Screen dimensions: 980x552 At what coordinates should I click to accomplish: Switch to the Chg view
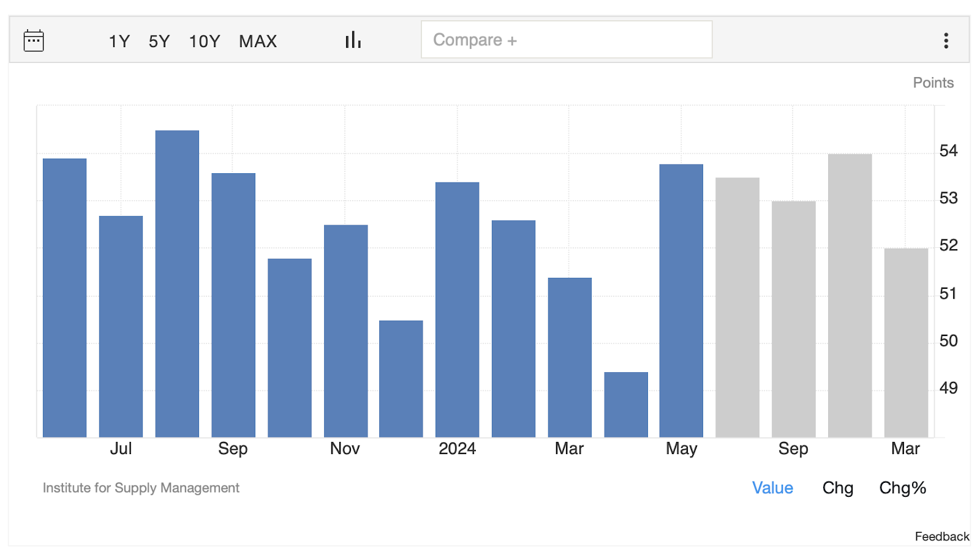[x=838, y=488]
